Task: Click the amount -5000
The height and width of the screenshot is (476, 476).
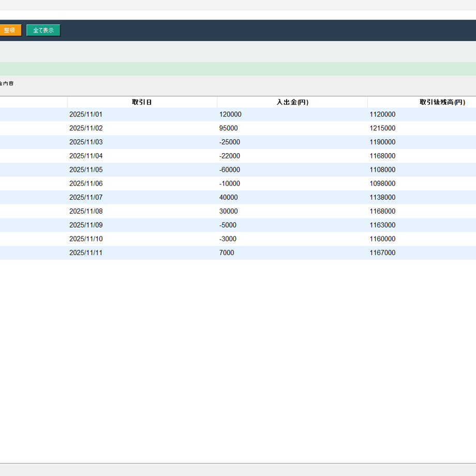Action: coord(228,225)
